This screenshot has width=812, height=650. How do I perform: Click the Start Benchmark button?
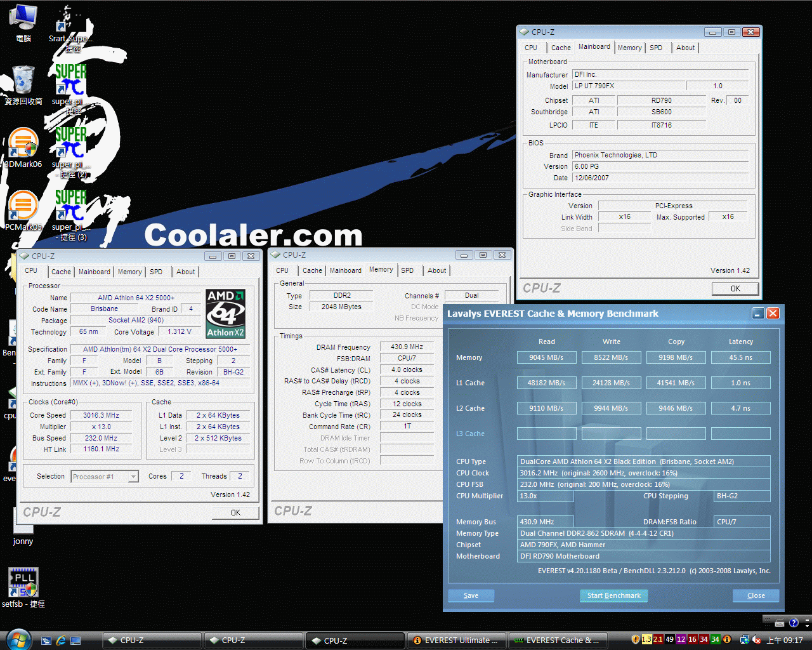(614, 595)
